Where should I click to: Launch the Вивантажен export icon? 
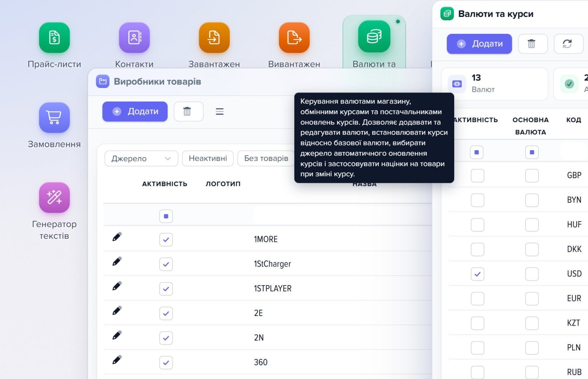[294, 38]
